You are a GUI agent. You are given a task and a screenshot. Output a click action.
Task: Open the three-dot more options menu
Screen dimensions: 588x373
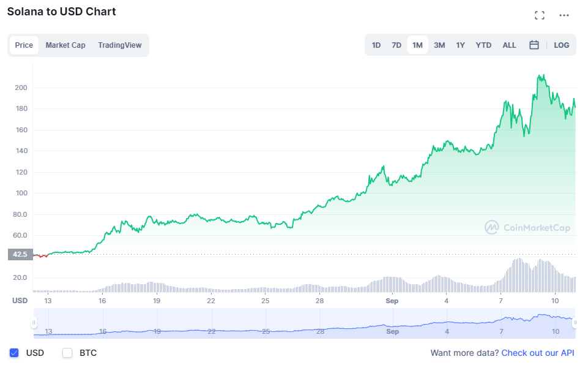click(x=564, y=15)
